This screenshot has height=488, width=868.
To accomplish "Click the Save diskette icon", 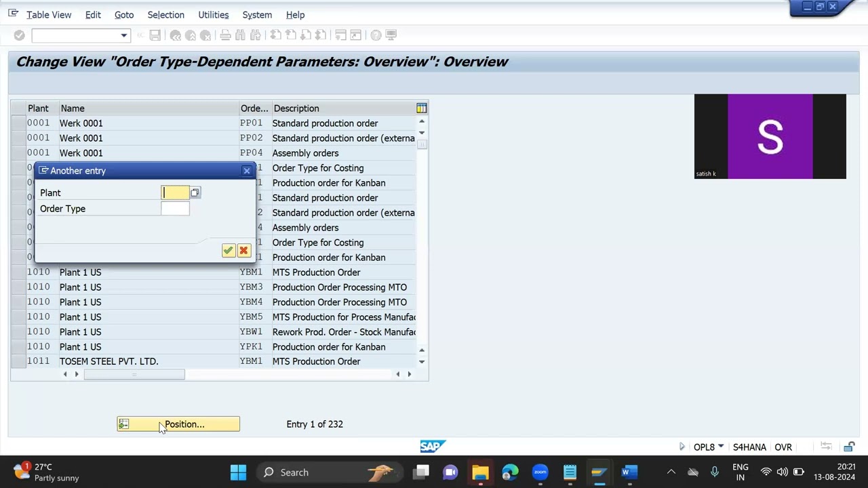I will (x=155, y=35).
